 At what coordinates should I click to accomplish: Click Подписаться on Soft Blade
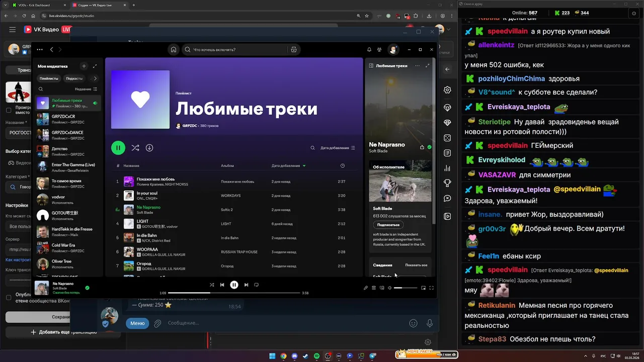point(388,225)
